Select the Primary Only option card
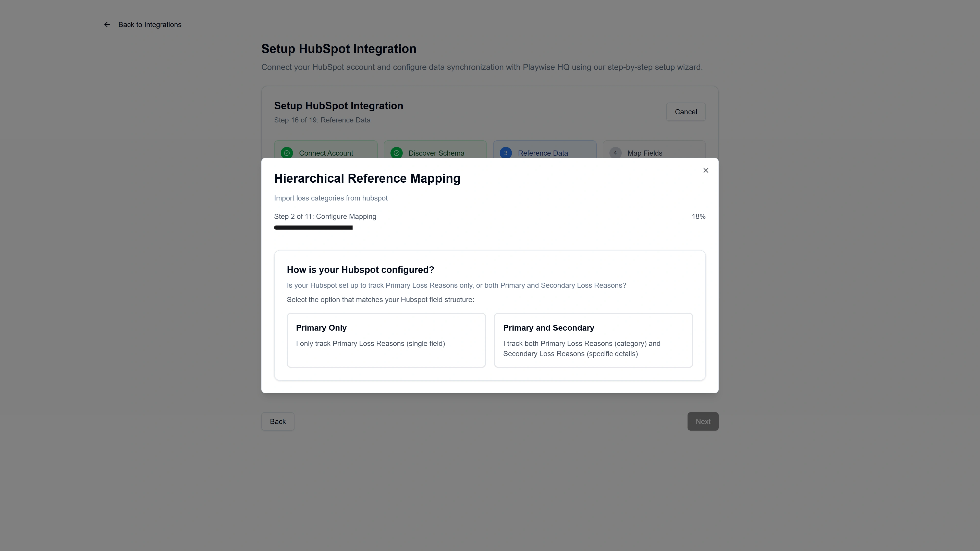The width and height of the screenshot is (980, 551). point(386,340)
